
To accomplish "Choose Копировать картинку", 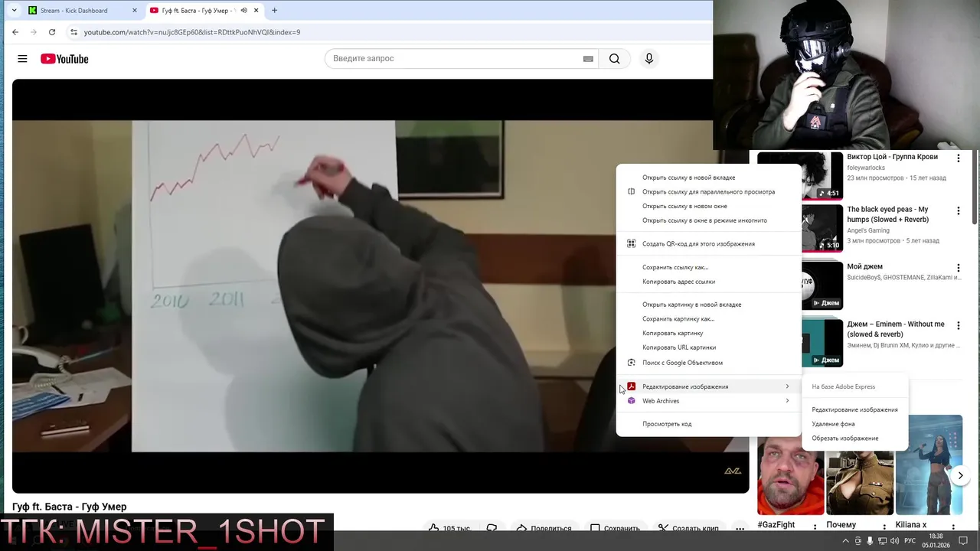I will point(672,334).
